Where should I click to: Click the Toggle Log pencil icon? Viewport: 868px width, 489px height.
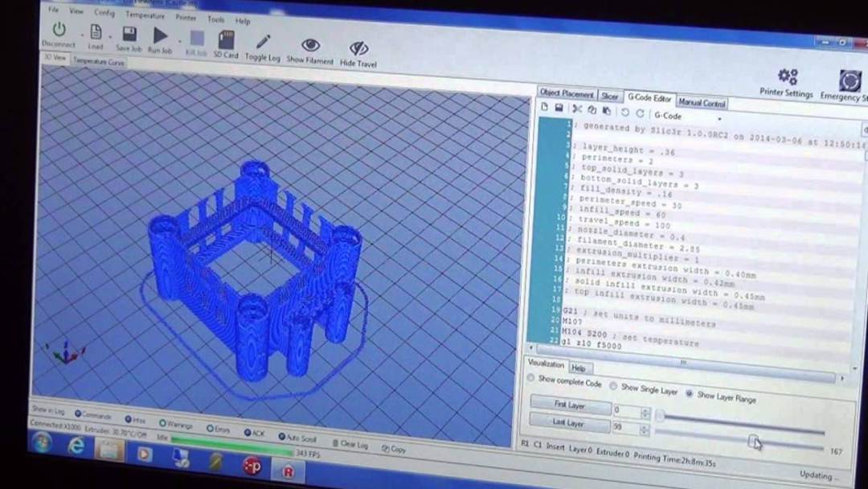(264, 43)
